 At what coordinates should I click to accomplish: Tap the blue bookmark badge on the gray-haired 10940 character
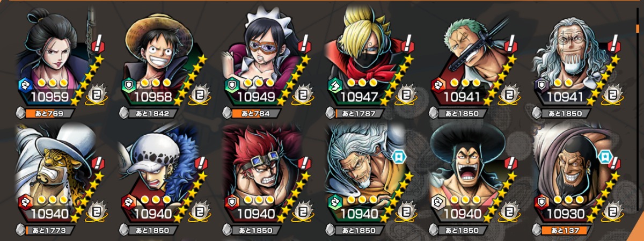(x=396, y=156)
